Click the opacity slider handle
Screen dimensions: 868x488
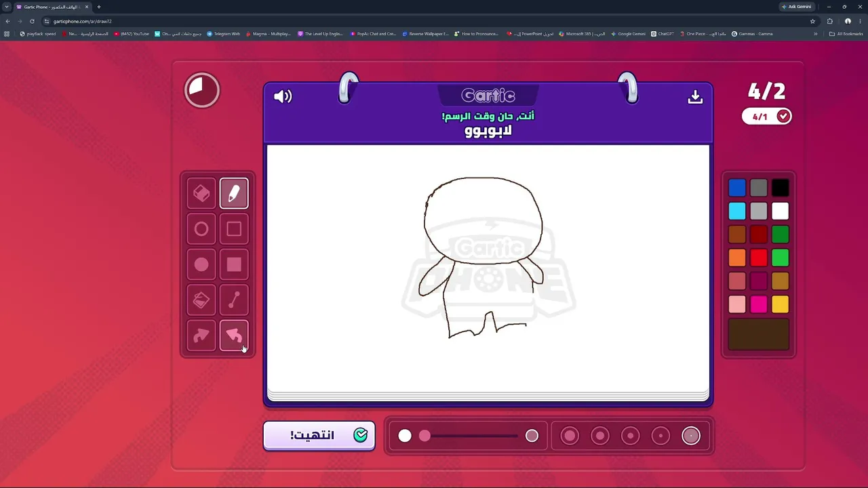425,436
